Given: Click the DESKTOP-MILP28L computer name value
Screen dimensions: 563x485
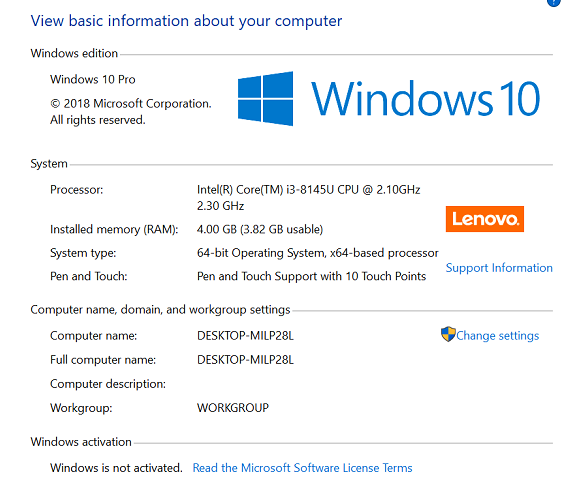Looking at the screenshot, I should pos(245,336).
